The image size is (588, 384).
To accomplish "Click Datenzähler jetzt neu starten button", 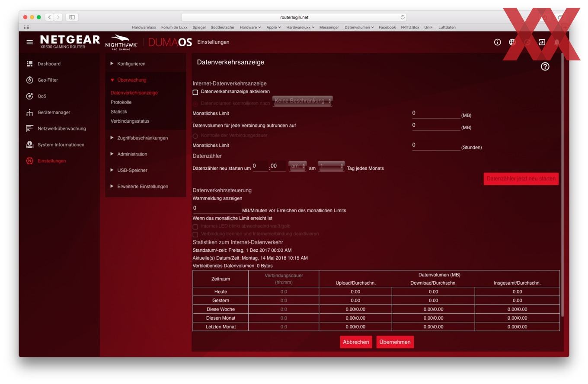I will (521, 179).
